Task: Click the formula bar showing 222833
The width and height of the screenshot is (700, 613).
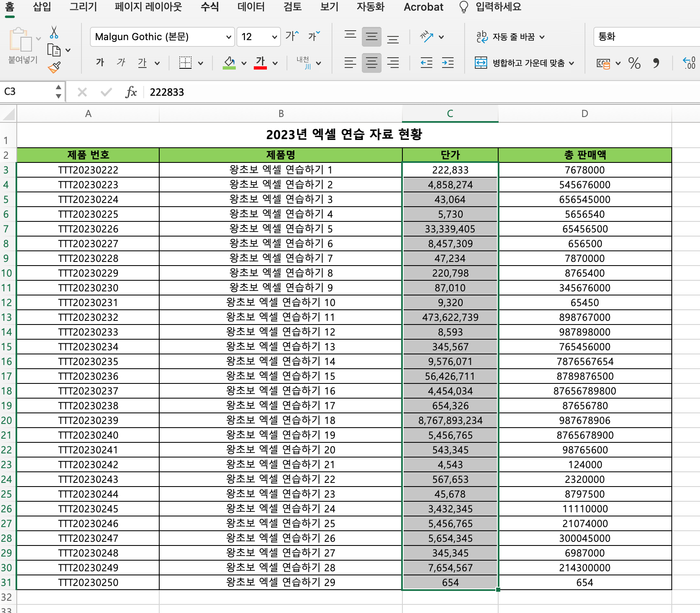Action: (x=422, y=92)
